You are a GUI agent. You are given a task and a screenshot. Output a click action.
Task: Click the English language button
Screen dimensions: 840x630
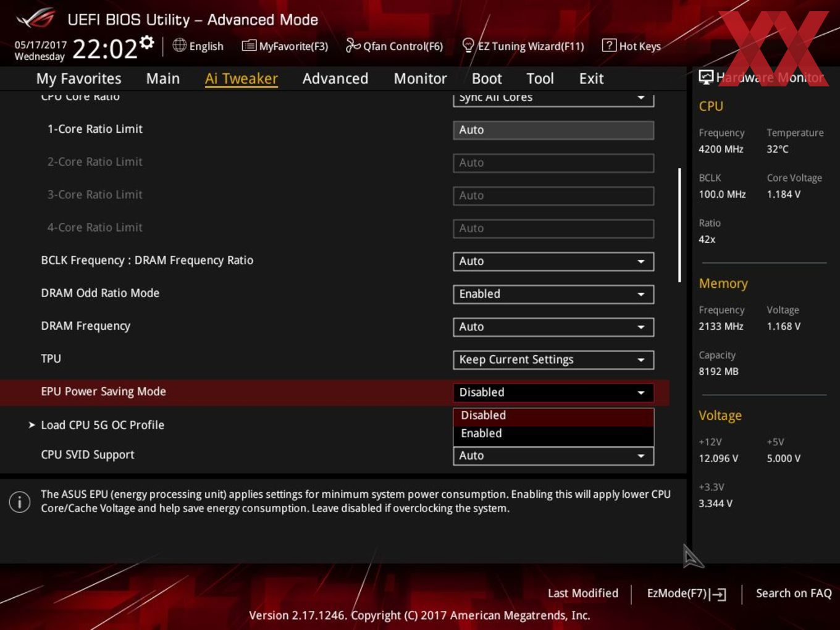[198, 46]
